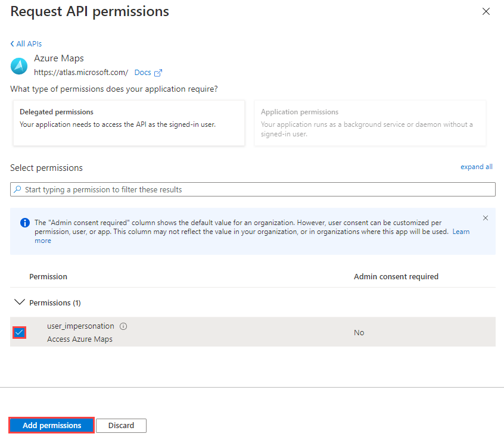Screen dimensions: 504x443
Task: Click the search magnifier in the filter box
Action: click(x=17, y=189)
